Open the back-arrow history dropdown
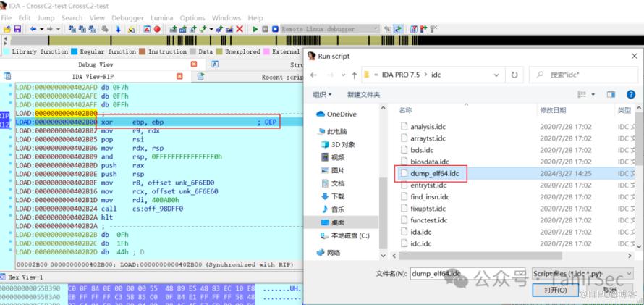The width and height of the screenshot is (644, 305). tap(41, 29)
